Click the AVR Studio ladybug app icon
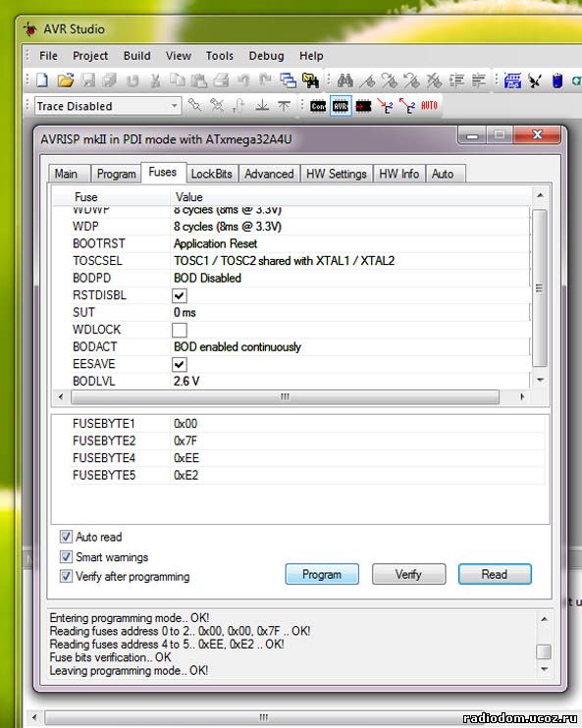 [x=30, y=28]
